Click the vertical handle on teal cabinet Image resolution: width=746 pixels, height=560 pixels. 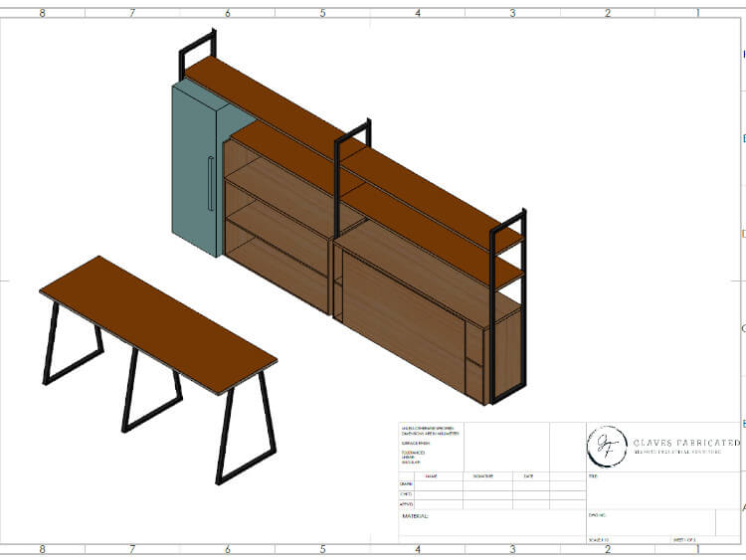point(210,184)
